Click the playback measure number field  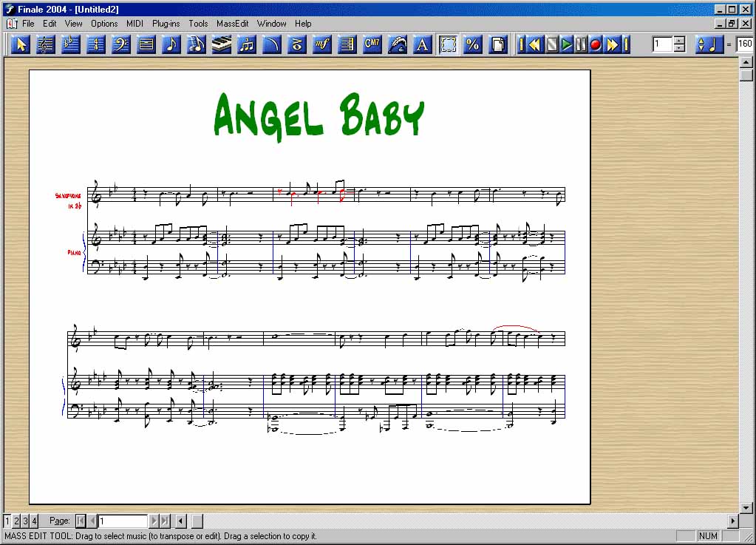[x=662, y=44]
